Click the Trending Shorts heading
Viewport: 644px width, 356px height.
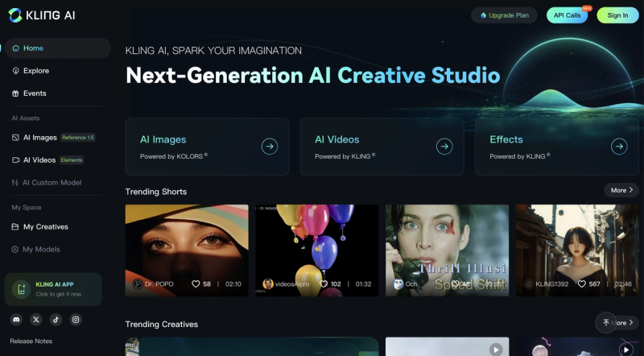point(156,192)
